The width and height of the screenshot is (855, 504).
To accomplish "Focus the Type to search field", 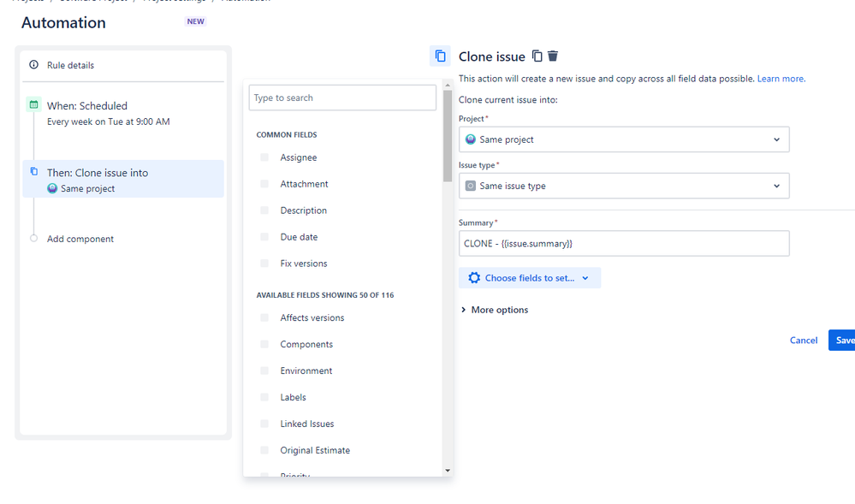I will 342,98.
